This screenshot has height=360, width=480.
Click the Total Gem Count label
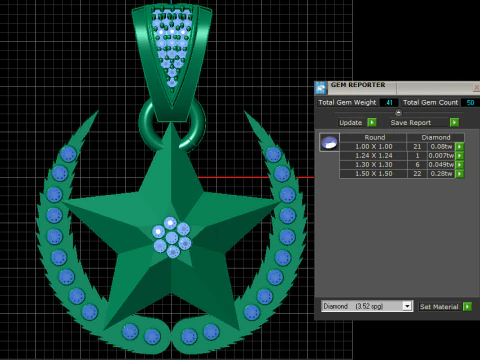point(430,102)
